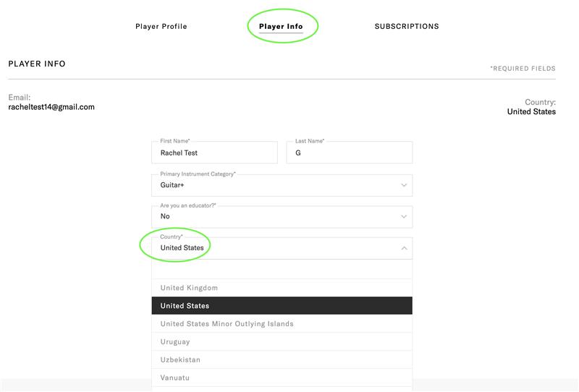This screenshot has width=579, height=392.
Task: Click the PLAYER INFO section heading
Action: (x=37, y=64)
